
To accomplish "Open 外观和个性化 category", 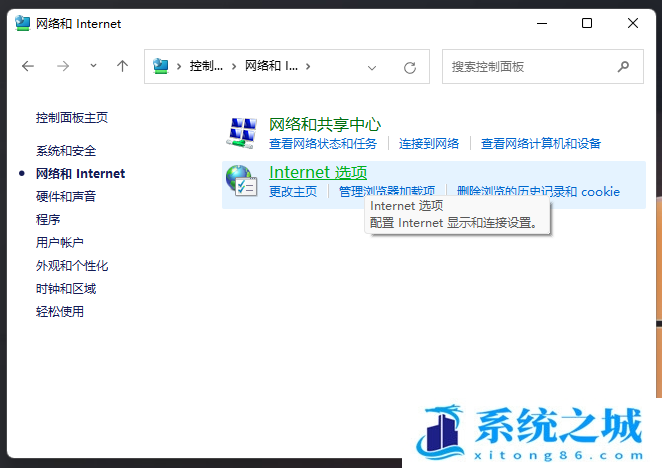I will point(72,266).
